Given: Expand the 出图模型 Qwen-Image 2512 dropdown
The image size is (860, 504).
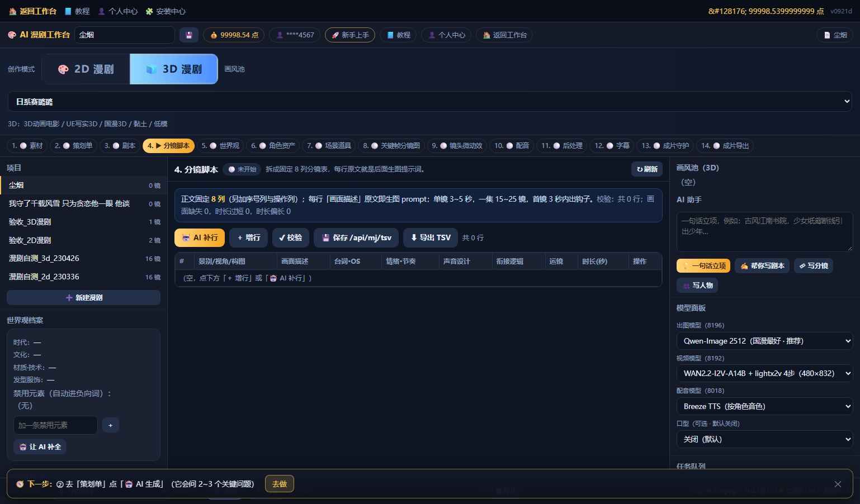Looking at the screenshot, I should point(764,341).
